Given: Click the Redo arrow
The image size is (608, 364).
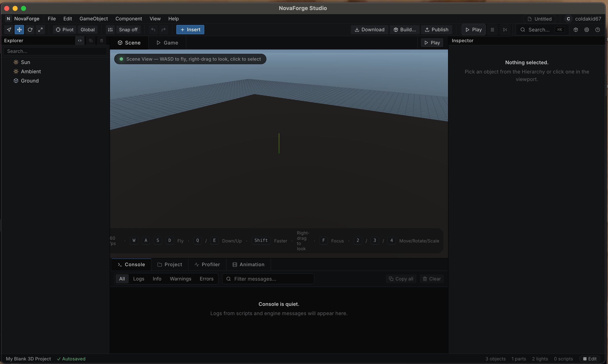Looking at the screenshot, I should 164,30.
